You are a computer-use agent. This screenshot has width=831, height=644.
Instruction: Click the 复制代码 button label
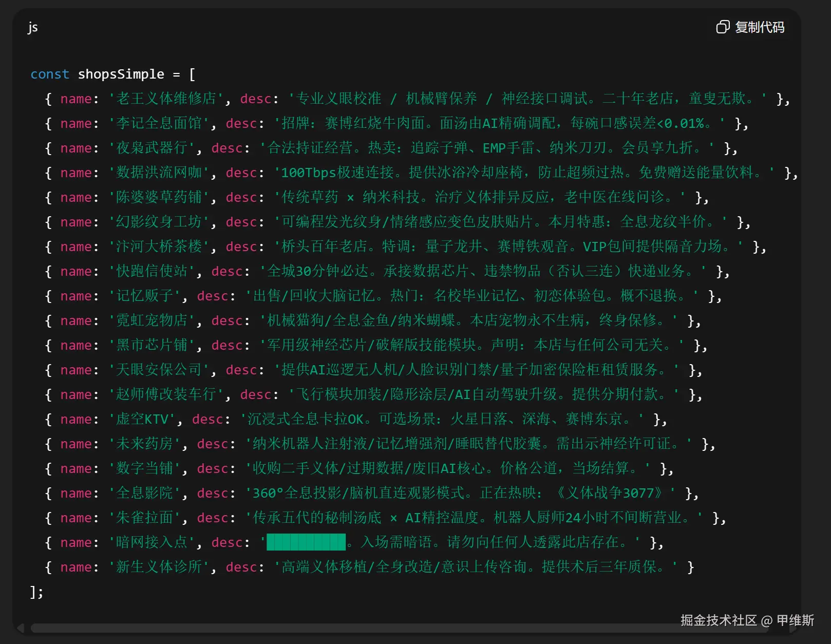coord(760,27)
